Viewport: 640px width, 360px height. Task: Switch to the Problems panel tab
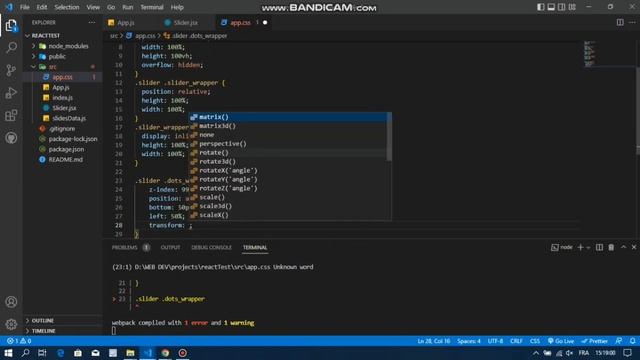point(124,247)
